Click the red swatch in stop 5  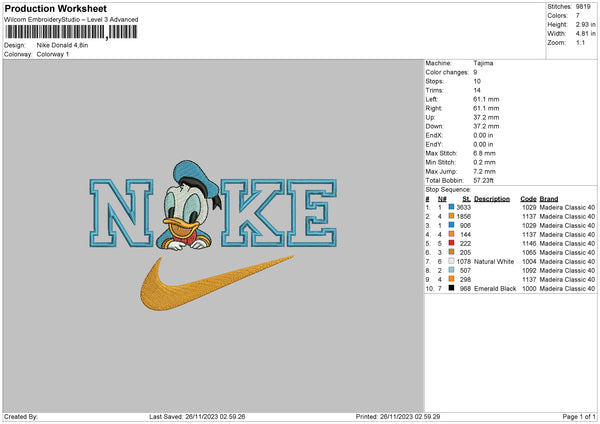[x=451, y=243]
